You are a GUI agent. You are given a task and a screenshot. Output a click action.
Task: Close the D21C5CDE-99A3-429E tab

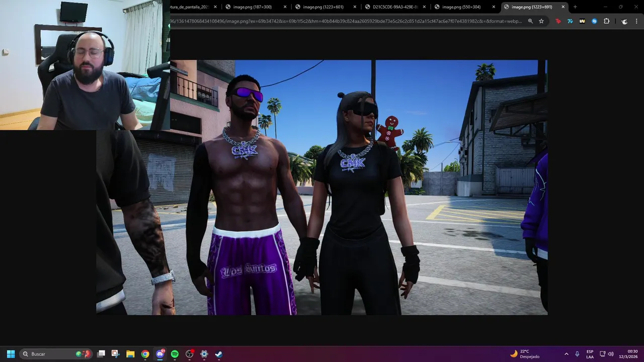pyautogui.click(x=424, y=7)
